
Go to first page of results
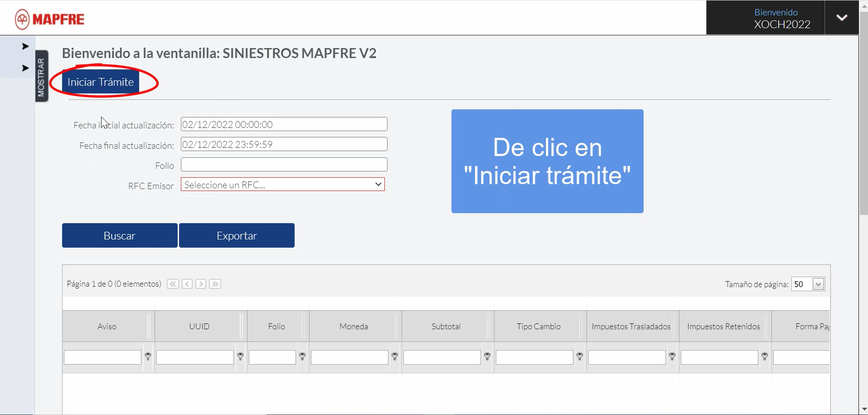(173, 284)
